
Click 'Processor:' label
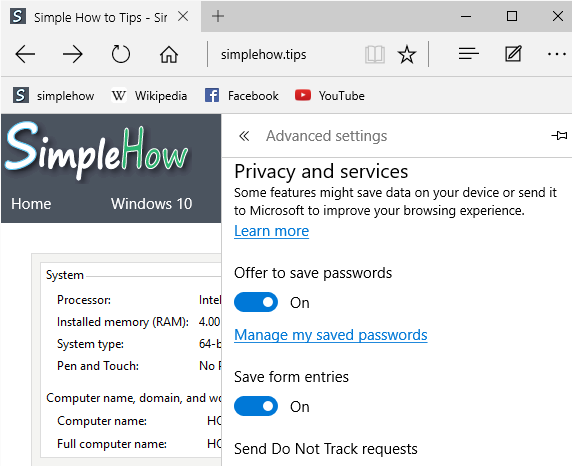point(84,300)
